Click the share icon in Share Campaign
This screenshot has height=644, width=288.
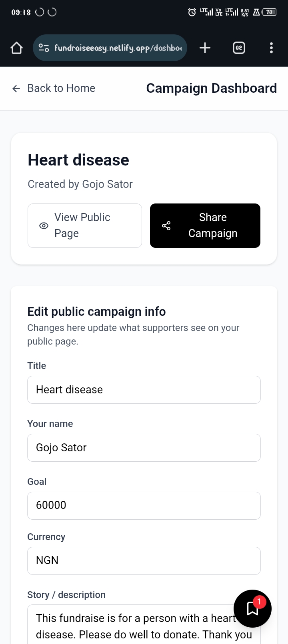pos(166,225)
